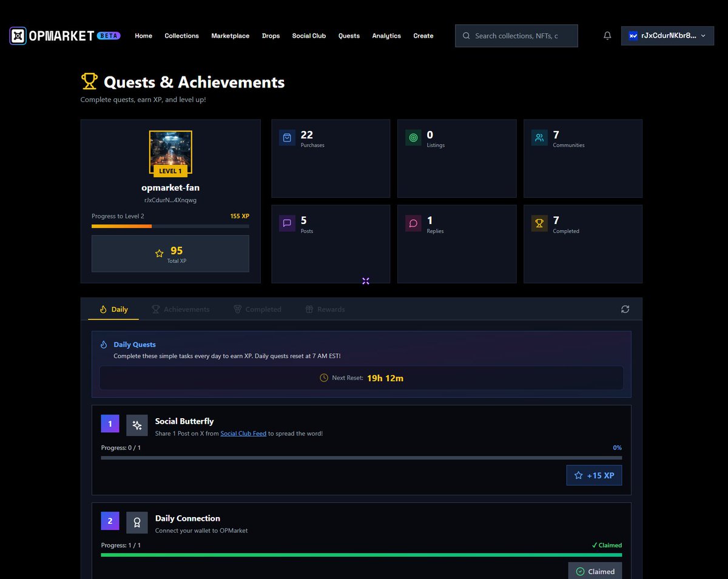Click the Quests & Achievements heading

coord(194,82)
